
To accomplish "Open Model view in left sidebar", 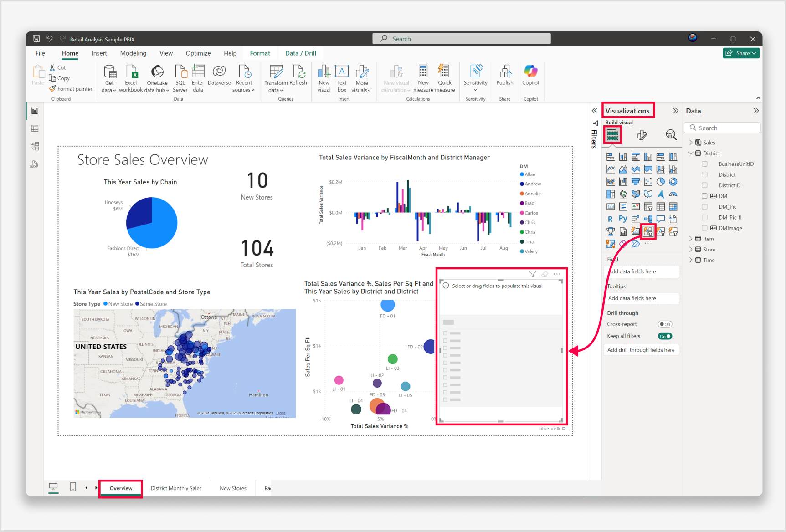I will pyautogui.click(x=35, y=146).
